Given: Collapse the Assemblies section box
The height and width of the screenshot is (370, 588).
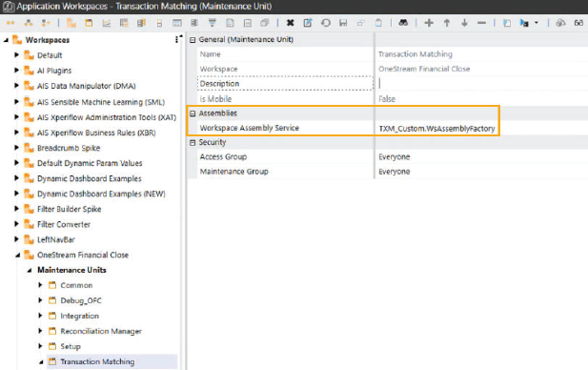Looking at the screenshot, I should coord(193,113).
